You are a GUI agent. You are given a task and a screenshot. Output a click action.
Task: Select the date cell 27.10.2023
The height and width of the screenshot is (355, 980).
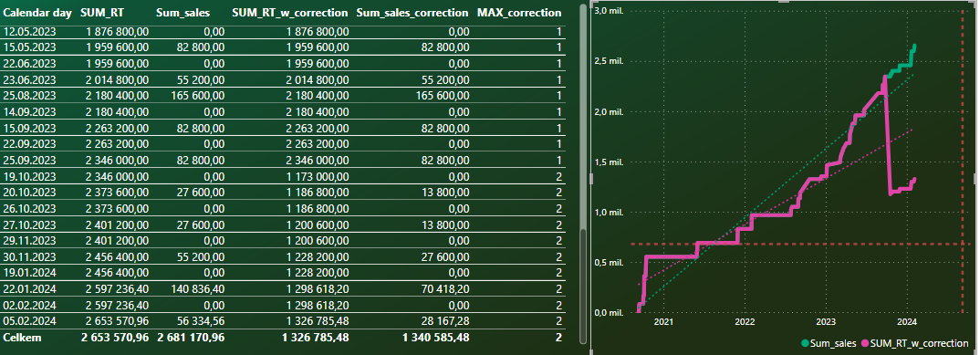click(x=30, y=224)
